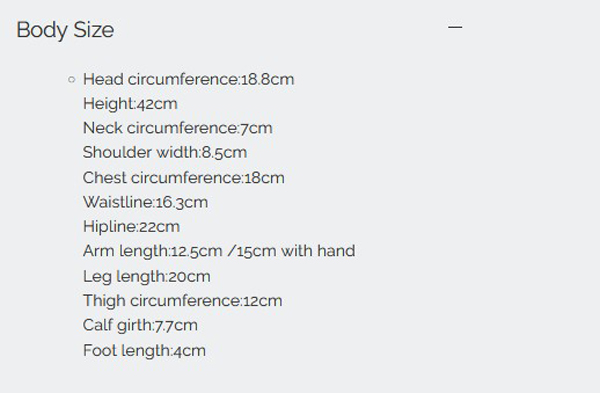The image size is (600, 393).
Task: Click the Body Size heading
Action: click(x=65, y=30)
